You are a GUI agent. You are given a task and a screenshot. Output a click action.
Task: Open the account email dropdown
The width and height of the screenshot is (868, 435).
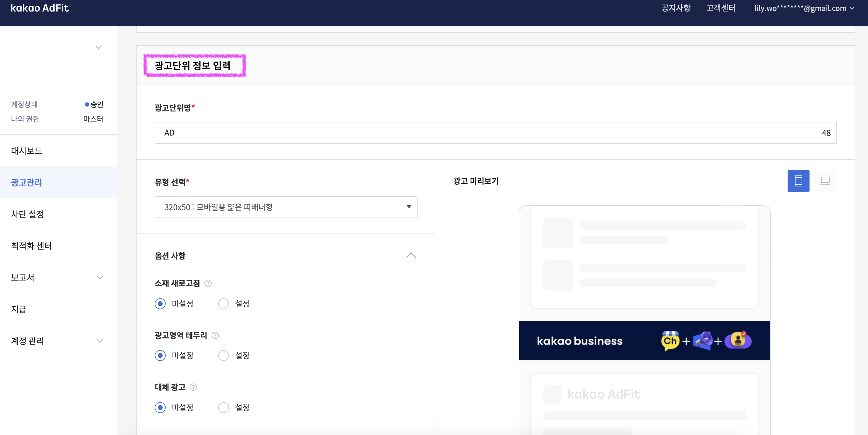[x=804, y=8]
